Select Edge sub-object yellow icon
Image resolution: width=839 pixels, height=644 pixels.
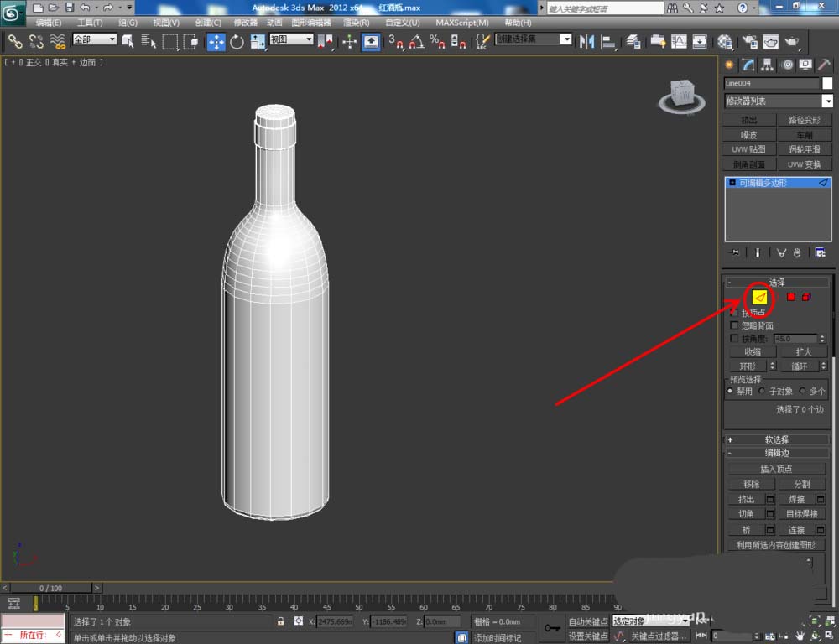[x=759, y=297]
